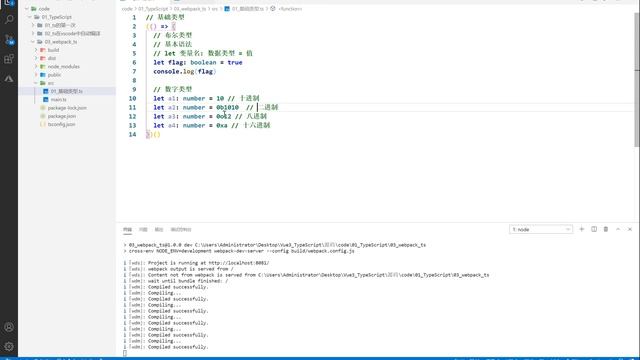Click '03_webpack_ts' breadcrumb segment
The width and height of the screenshot is (640, 360).
tap(190, 9)
